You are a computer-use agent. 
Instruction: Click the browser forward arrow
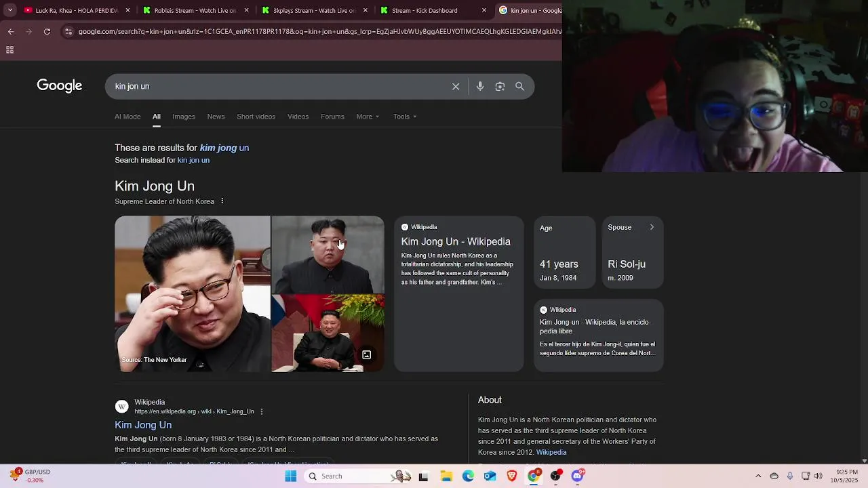tap(28, 31)
